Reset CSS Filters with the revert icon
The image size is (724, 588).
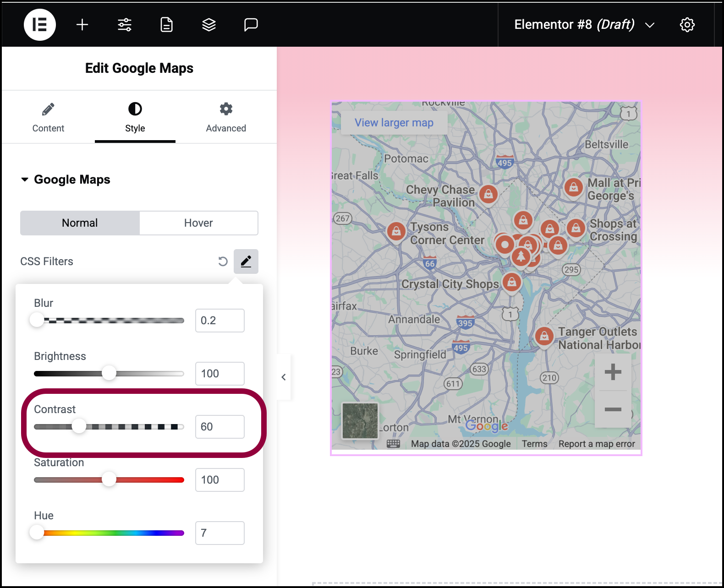point(223,261)
